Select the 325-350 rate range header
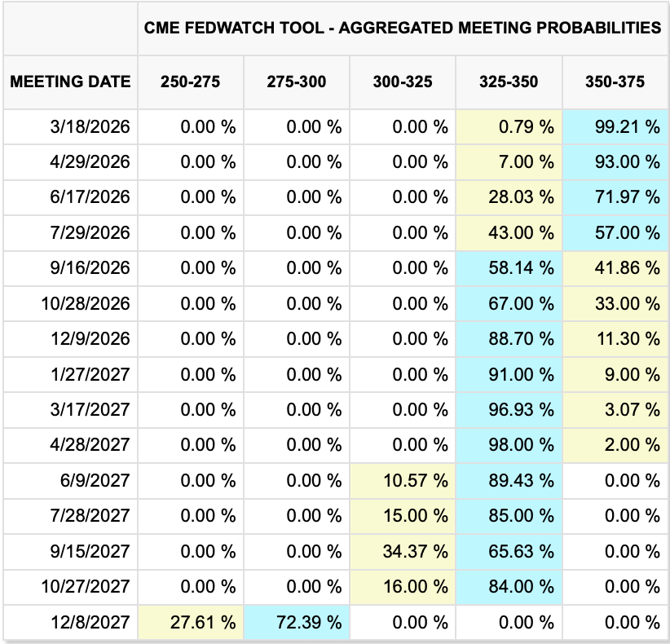670x644 pixels. pyautogui.click(x=509, y=82)
